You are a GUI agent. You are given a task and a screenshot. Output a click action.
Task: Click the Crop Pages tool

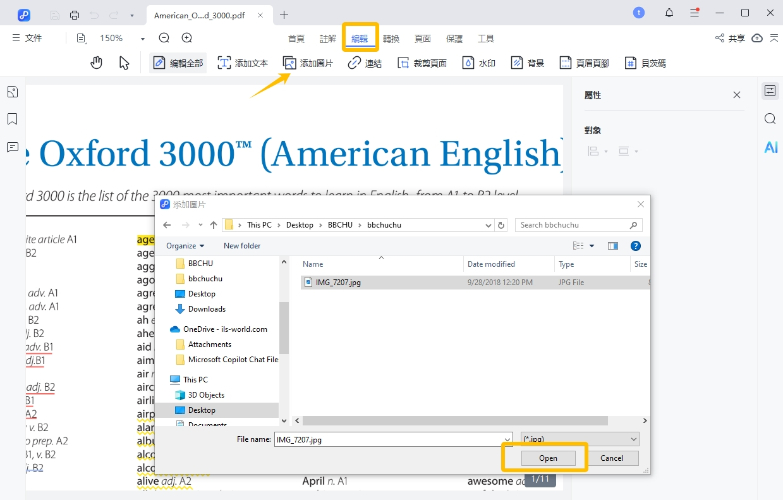tap(422, 63)
